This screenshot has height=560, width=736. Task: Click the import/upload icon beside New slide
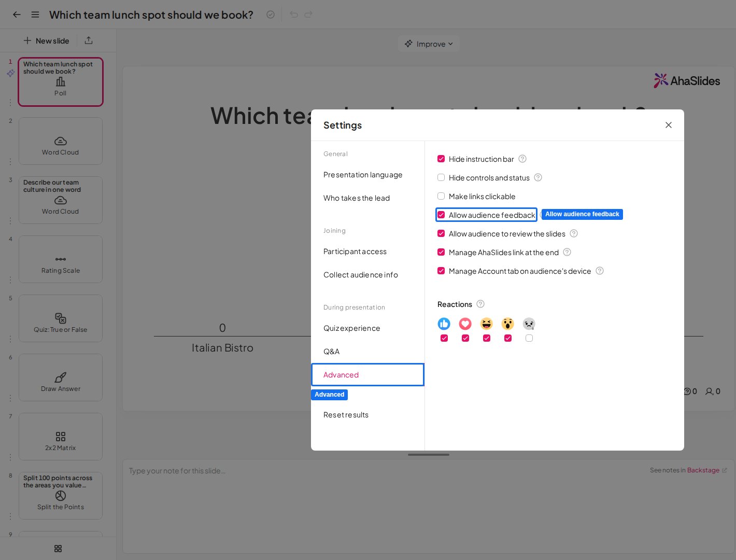coord(89,40)
